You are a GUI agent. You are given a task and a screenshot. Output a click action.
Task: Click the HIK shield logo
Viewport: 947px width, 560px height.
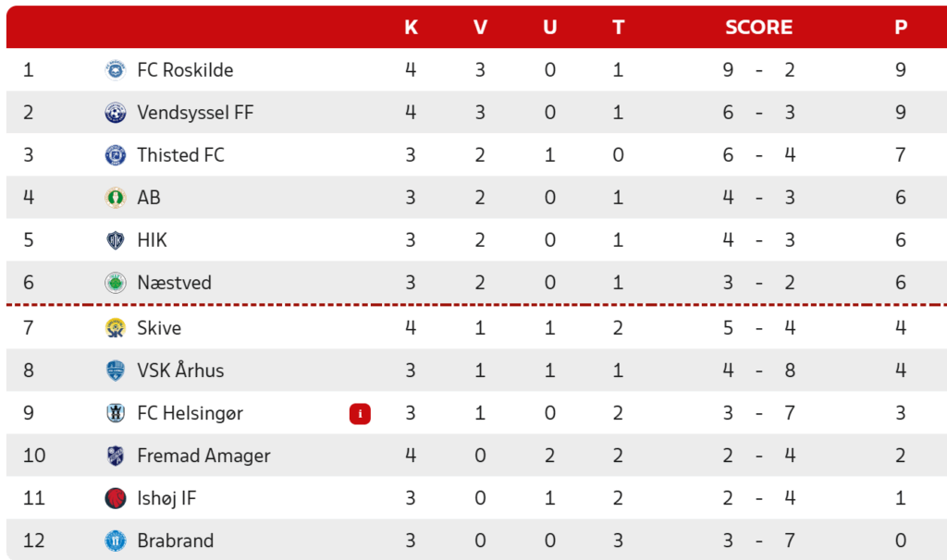tap(116, 240)
